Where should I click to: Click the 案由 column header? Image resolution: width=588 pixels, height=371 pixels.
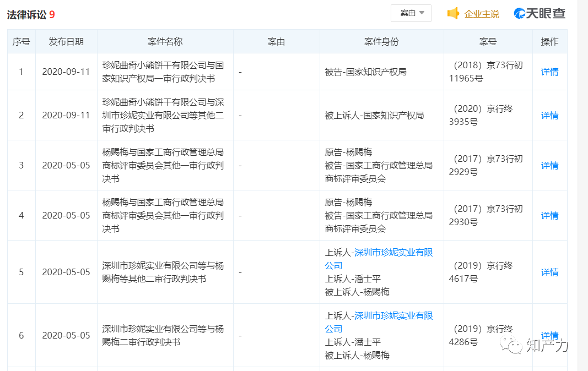click(277, 42)
